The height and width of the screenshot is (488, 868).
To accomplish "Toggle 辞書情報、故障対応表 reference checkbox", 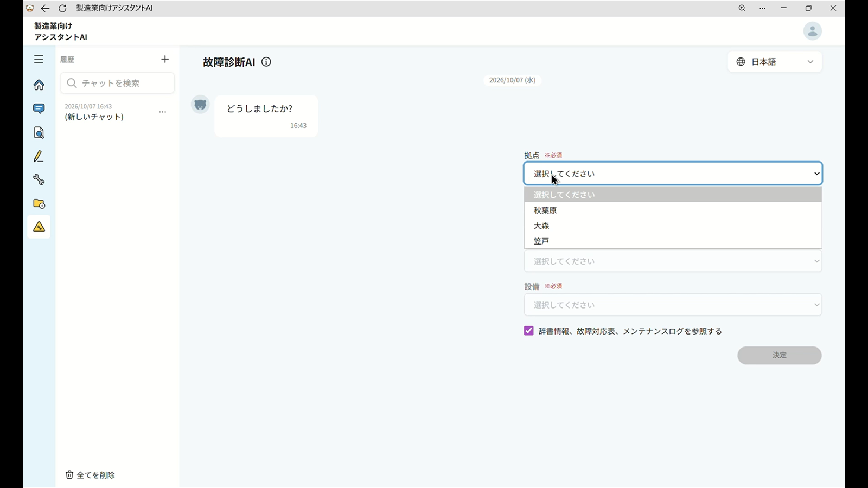I will [x=528, y=331].
